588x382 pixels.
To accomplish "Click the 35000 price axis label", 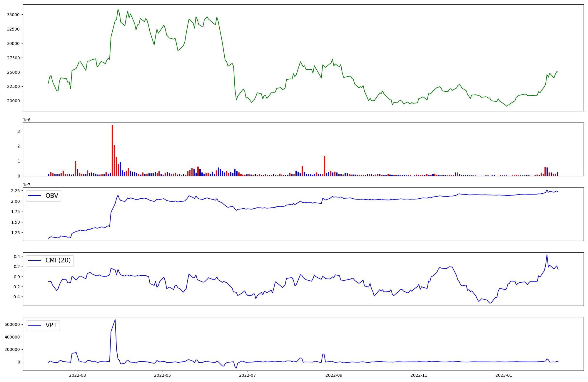I will click(13, 15).
